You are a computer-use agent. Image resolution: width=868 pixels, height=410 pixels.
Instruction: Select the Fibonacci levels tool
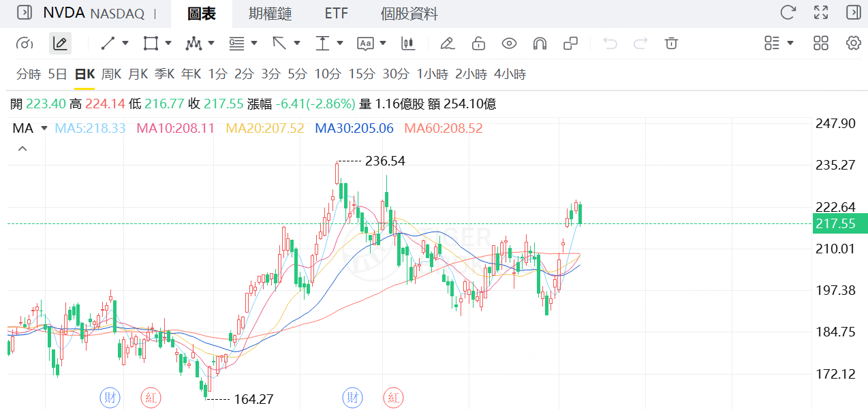(236, 44)
